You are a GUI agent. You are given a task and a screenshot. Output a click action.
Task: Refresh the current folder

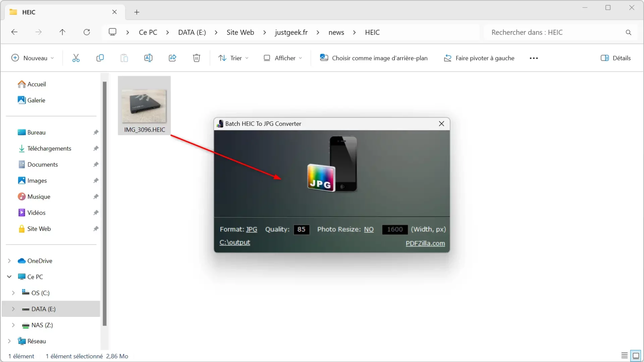(87, 32)
